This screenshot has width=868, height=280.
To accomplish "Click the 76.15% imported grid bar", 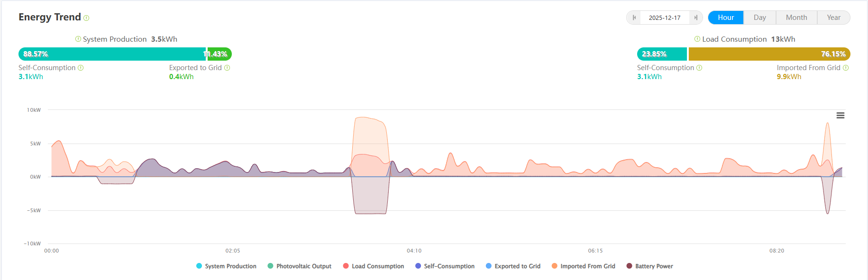I will tap(769, 54).
